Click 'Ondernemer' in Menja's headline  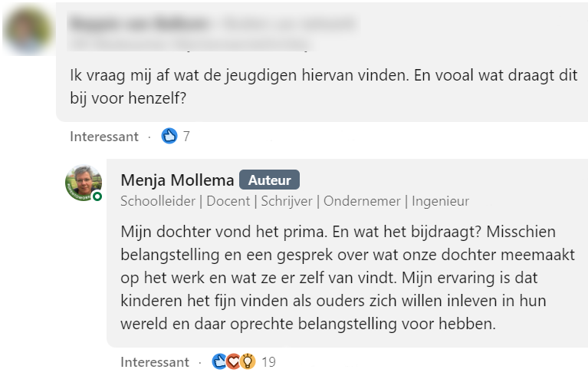[362, 201]
